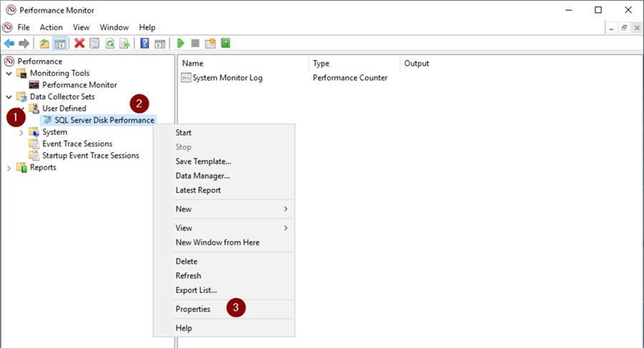Choose Data Manager... in context menu
The height and width of the screenshot is (348, 644).
tap(224, 176)
